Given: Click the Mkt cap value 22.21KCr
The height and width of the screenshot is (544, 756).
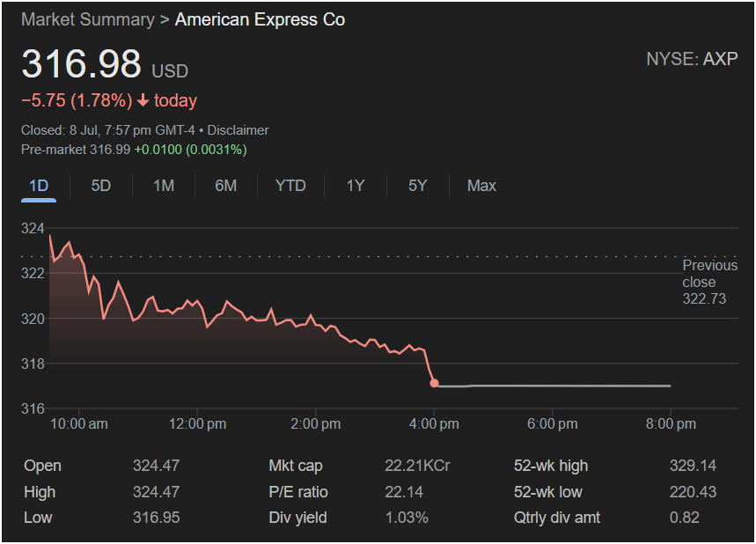Looking at the screenshot, I should [x=417, y=466].
